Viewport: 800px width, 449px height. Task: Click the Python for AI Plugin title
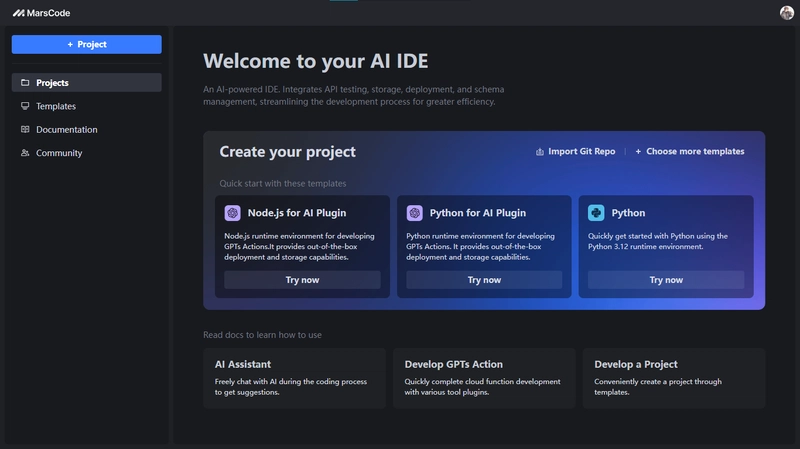[478, 213]
